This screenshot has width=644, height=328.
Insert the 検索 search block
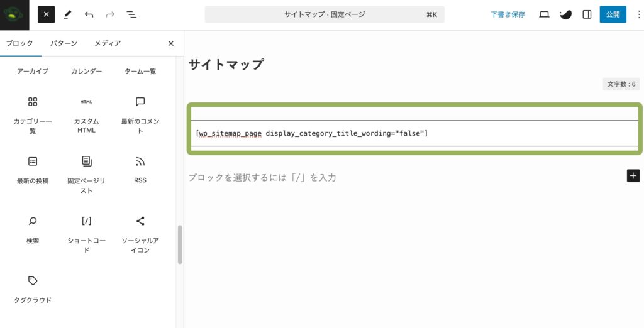point(33,230)
